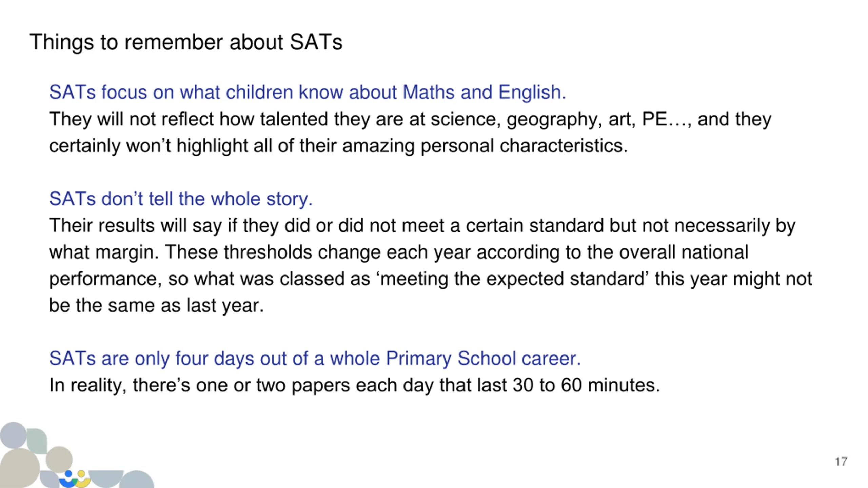
Task: Click the small beige circle beside the logo
Action: tap(59, 459)
